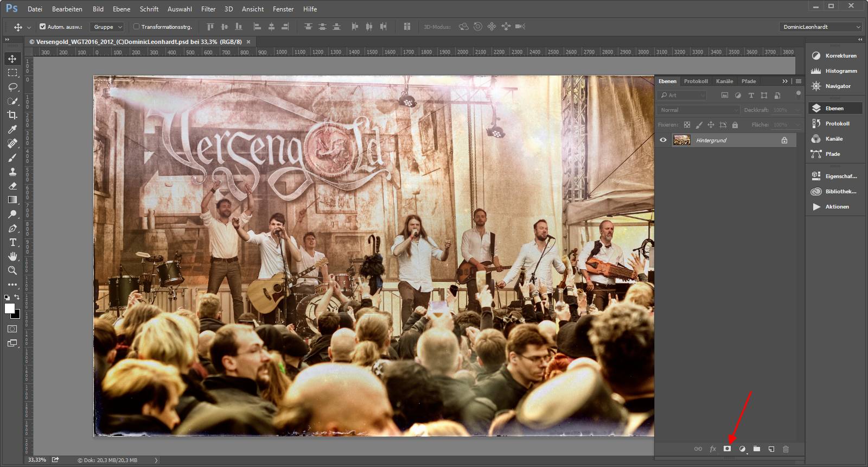The height and width of the screenshot is (467, 868).
Task: Reset default foreground and background colors
Action: pos(7,297)
